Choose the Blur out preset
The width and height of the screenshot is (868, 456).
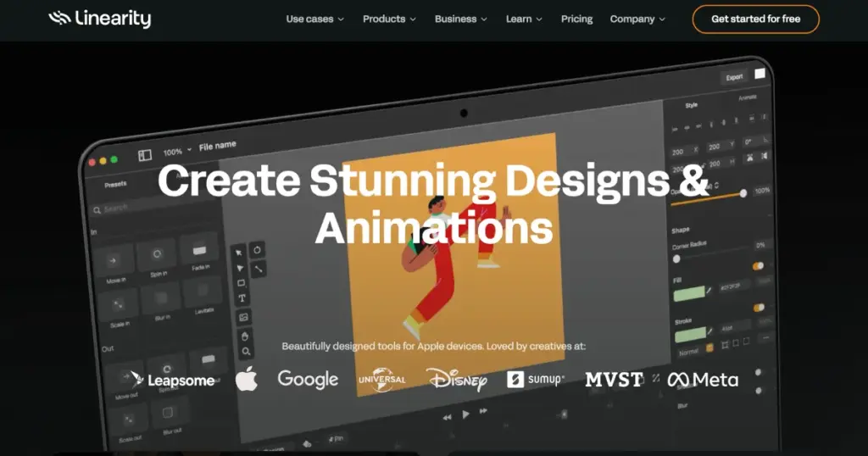click(170, 418)
